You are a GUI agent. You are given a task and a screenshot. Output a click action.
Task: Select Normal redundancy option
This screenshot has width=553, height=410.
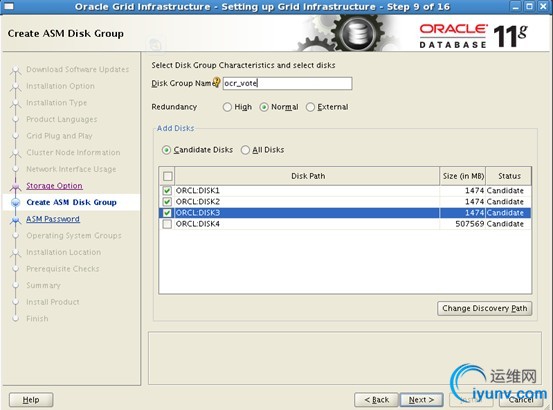pyautogui.click(x=264, y=107)
